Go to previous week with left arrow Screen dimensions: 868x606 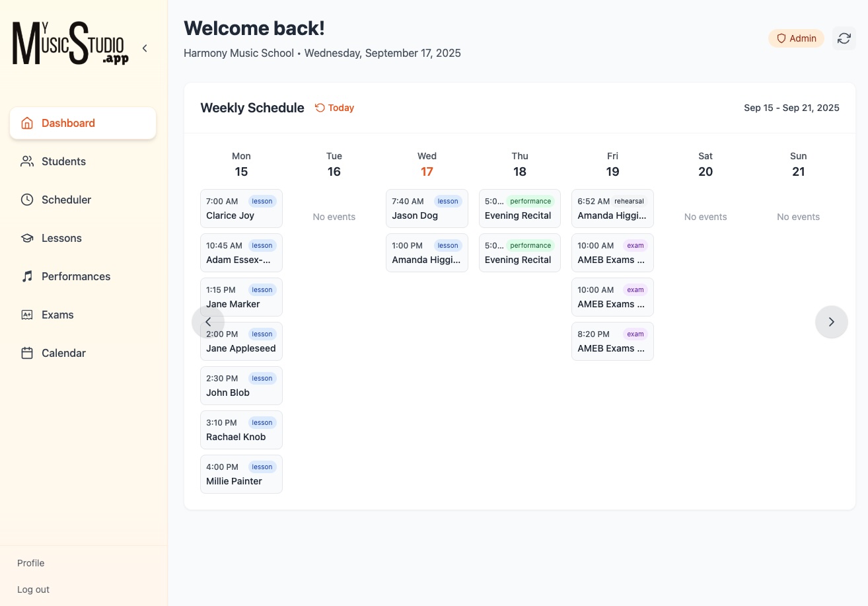(x=208, y=322)
